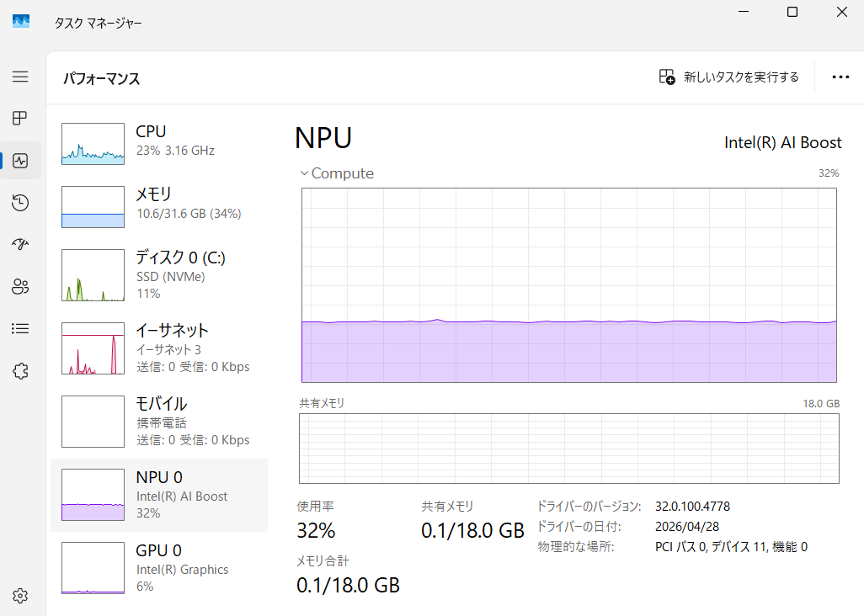864x616 pixels.
Task: Open the Users page icon
Action: 20,286
